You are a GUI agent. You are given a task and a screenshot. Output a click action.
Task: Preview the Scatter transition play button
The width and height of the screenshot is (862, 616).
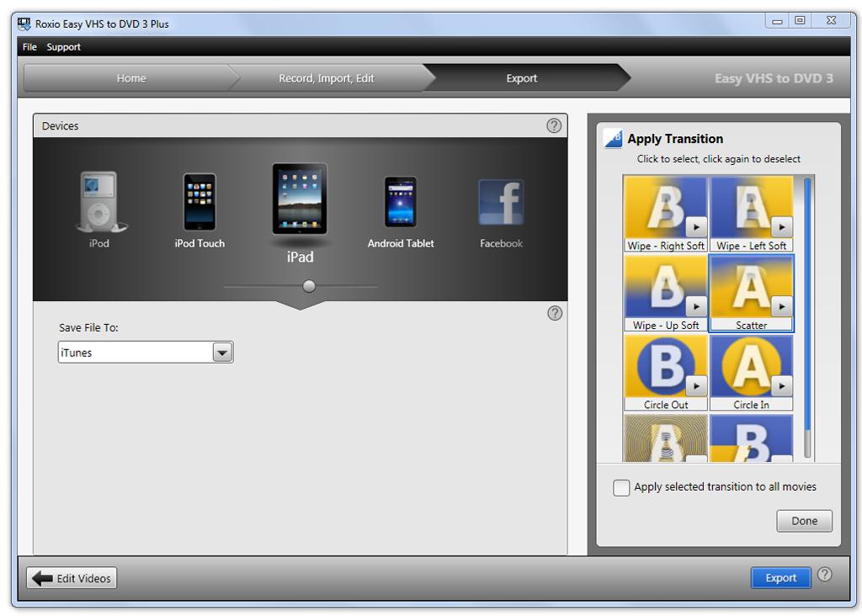pos(782,307)
